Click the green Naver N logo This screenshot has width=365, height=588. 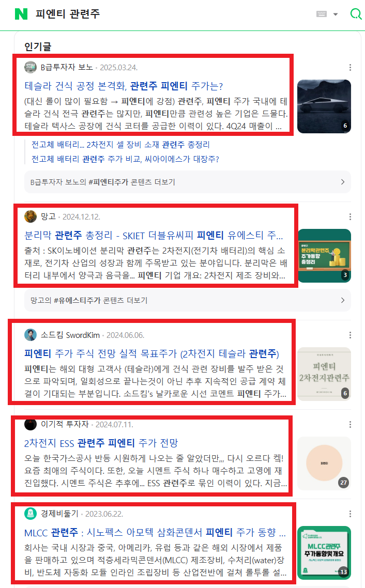(21, 14)
